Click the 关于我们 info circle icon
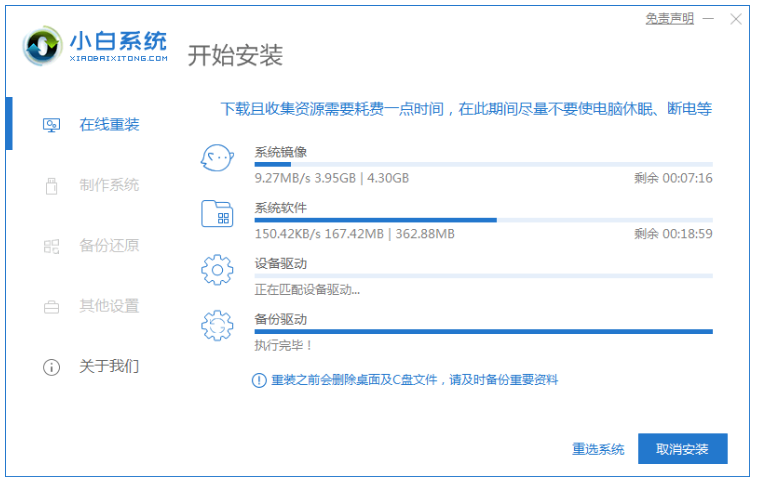The image size is (761, 489). point(52,367)
